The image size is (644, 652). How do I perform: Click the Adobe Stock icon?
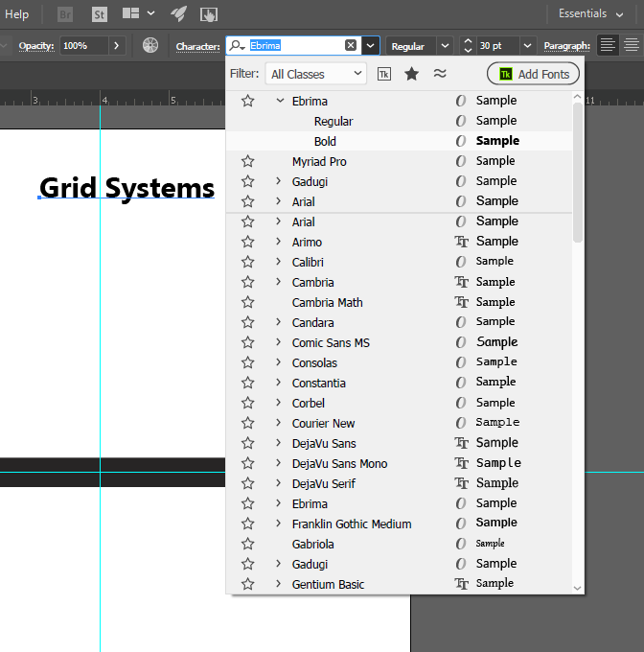click(100, 14)
